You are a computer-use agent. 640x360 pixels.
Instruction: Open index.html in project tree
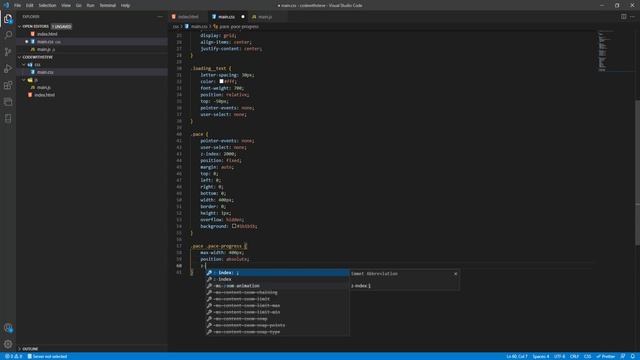(x=92, y=95)
